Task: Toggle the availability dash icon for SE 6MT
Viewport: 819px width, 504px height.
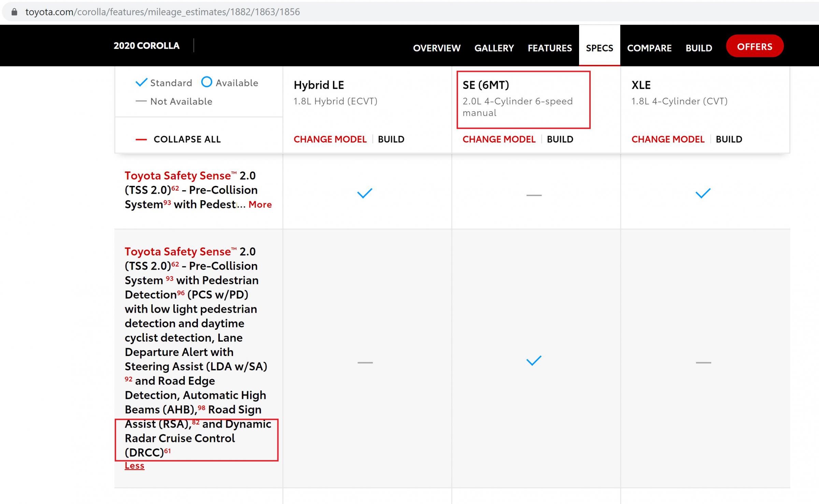Action: [x=533, y=194]
